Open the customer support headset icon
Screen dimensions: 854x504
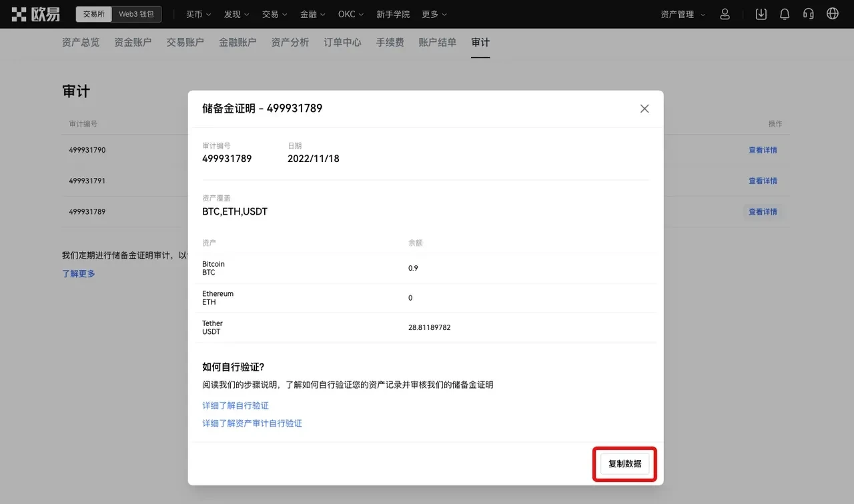coord(809,14)
